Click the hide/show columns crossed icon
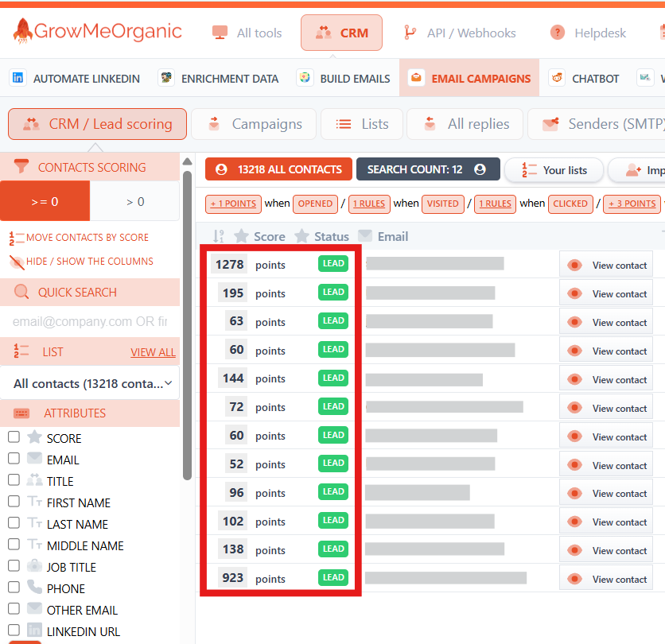665x644 pixels. pos(17,262)
